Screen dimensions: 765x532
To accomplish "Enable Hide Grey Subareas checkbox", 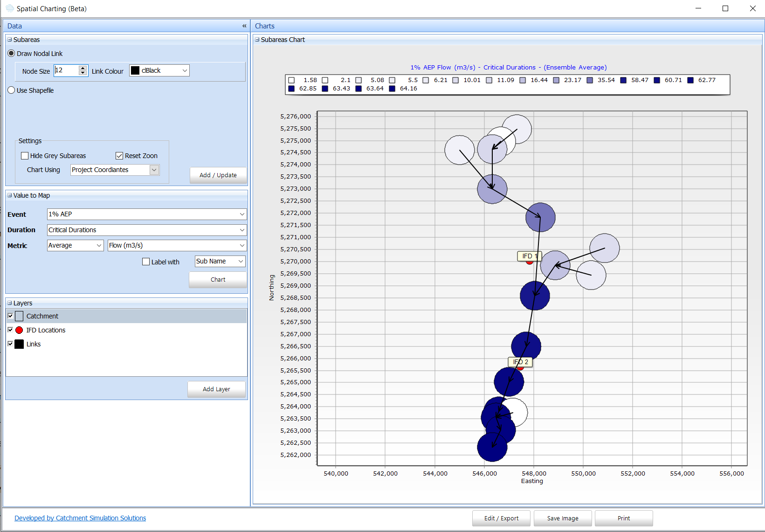I will pyautogui.click(x=25, y=156).
